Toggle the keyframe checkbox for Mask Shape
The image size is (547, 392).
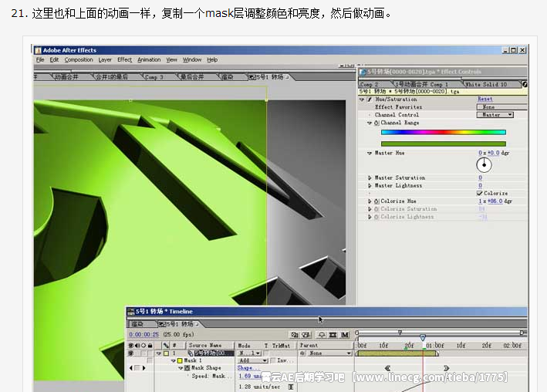[x=137, y=368]
